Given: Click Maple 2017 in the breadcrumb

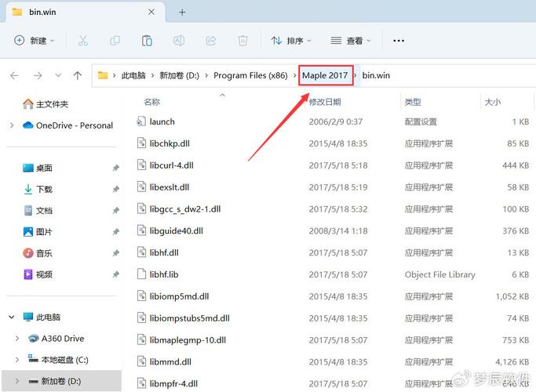Looking at the screenshot, I should (x=325, y=75).
